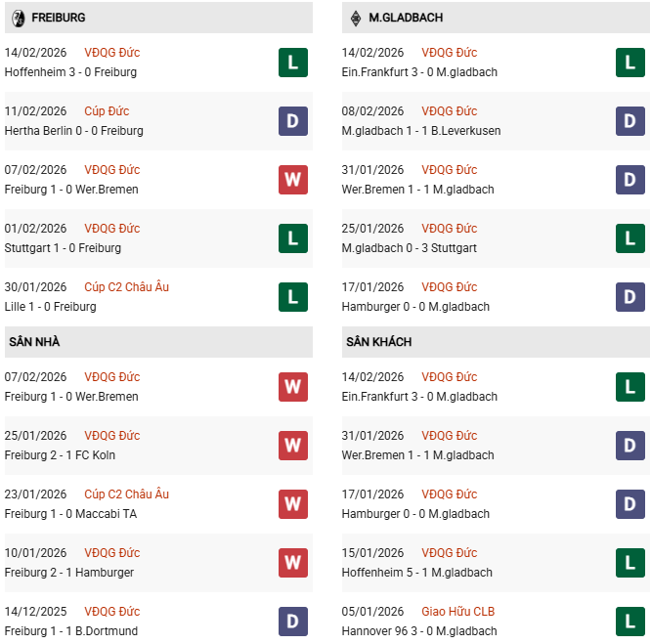This screenshot has width=651, height=644.
Task: Click the D badge for Freiburg 1-1 B.Dortmund
Action: click(292, 622)
